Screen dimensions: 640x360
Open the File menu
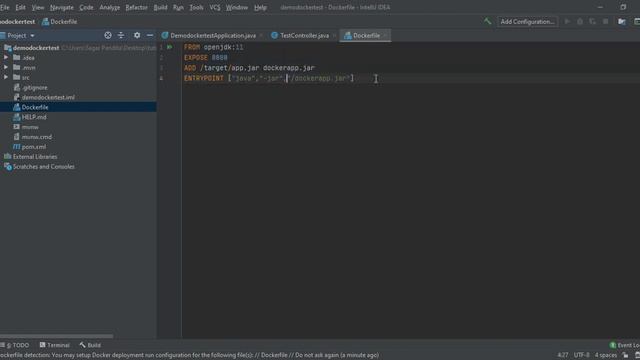(4, 7)
